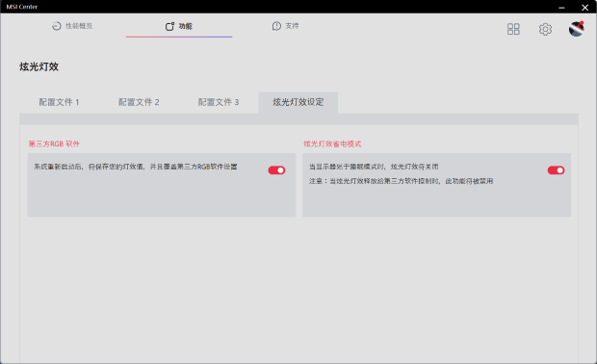Click the 当显示器处于睡眠模式时 description text
This screenshot has width=597, height=364.
(x=374, y=167)
